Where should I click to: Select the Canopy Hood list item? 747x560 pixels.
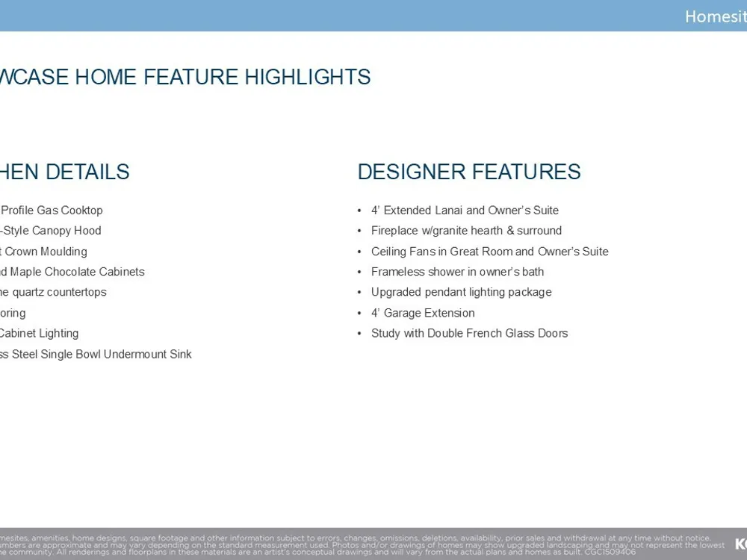51,231
